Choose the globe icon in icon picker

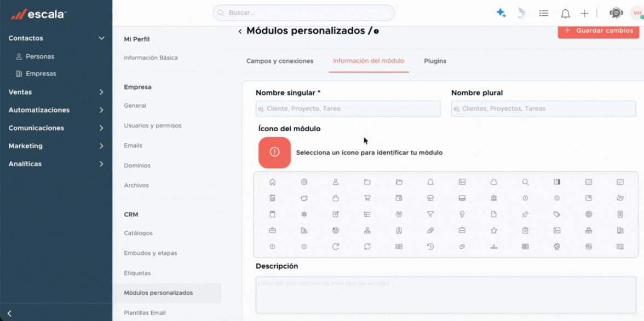(x=588, y=214)
